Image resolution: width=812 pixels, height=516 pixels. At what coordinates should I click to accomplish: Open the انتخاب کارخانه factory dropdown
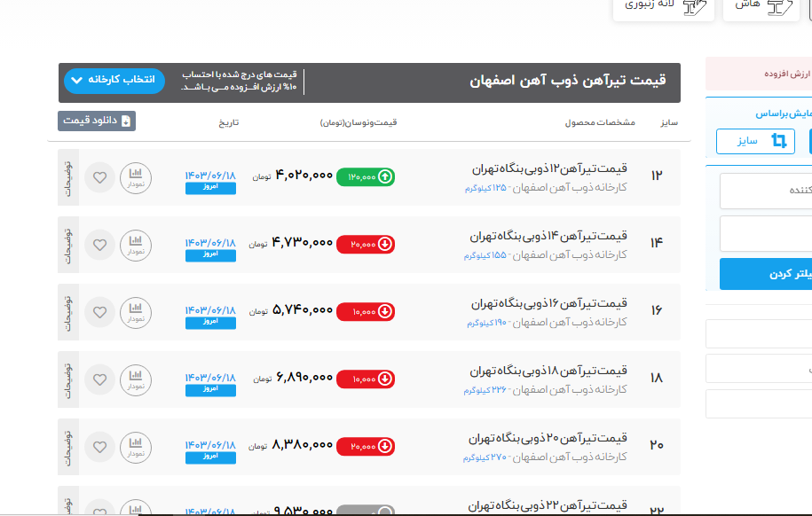(x=114, y=81)
